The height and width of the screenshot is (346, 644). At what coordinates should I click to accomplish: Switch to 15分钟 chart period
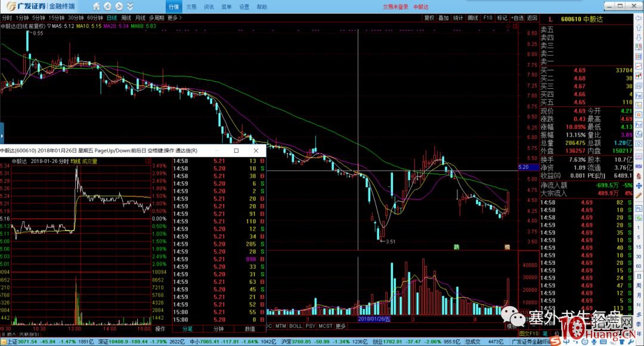tap(56, 18)
